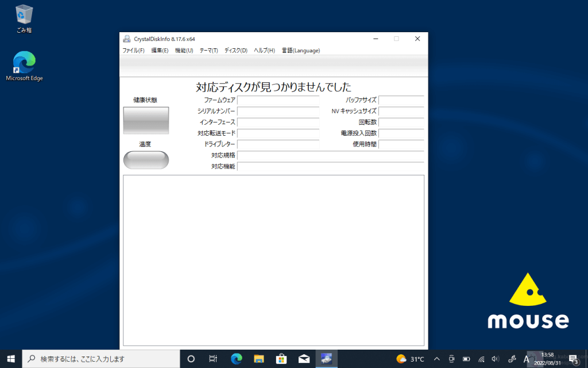Click the taskbar search box
This screenshot has width=588, height=368.
coord(100,359)
